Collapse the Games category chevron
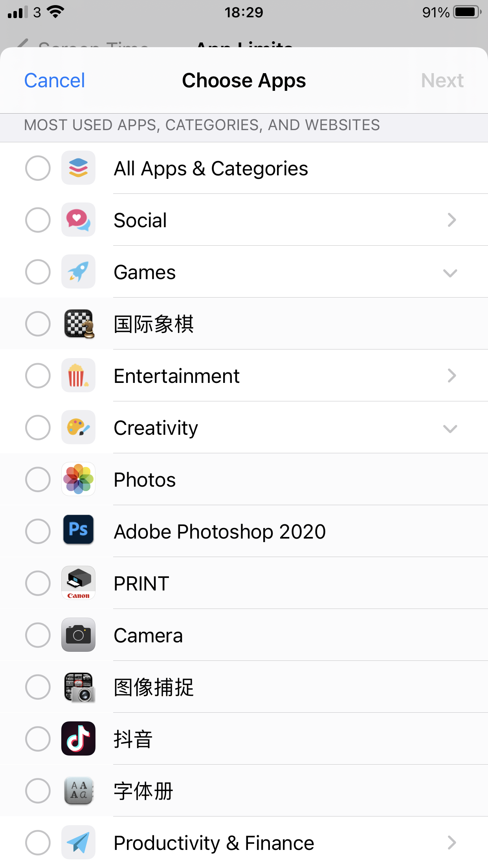The width and height of the screenshot is (488, 868). [x=450, y=272]
